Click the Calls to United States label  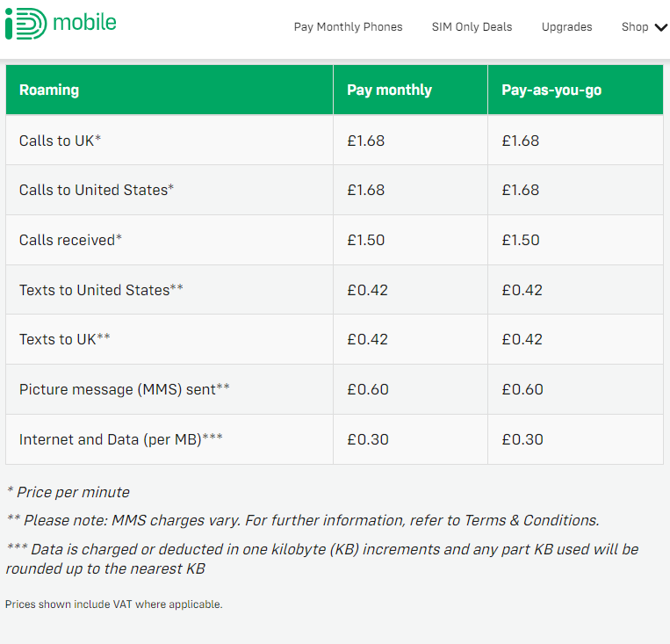(x=96, y=190)
